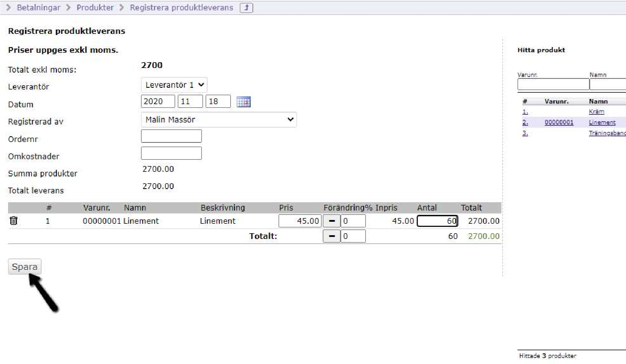The height and width of the screenshot is (364, 626).
Task: Open the calendar date picker icon
Action: pos(243,102)
